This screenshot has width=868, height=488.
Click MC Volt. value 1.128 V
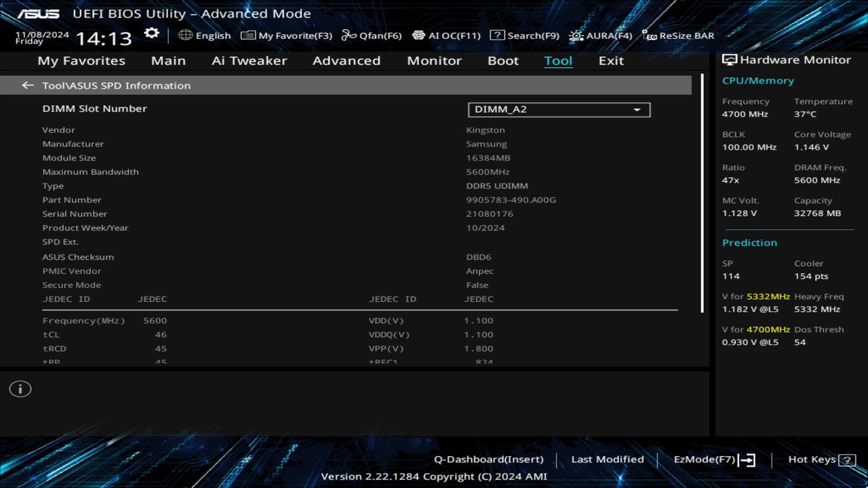[x=740, y=213]
